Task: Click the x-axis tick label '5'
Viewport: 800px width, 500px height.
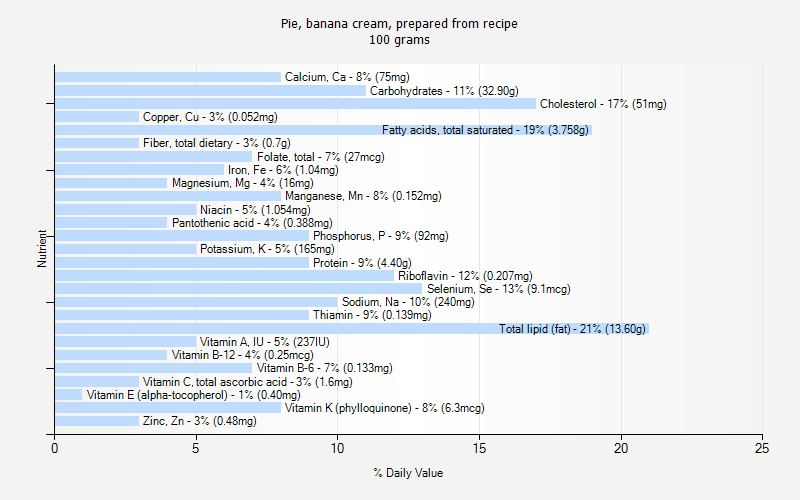Action: pos(196,448)
